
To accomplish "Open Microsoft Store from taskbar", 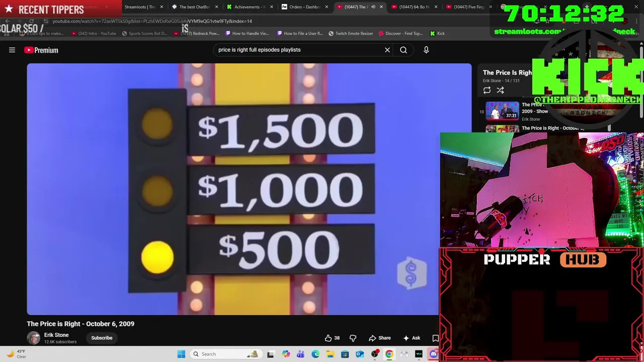I will coord(345,354).
